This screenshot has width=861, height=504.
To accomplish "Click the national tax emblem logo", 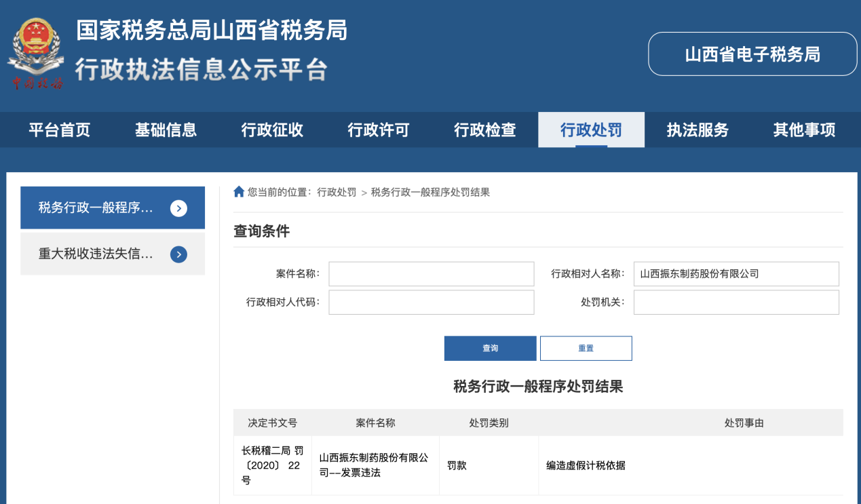I will click(37, 54).
